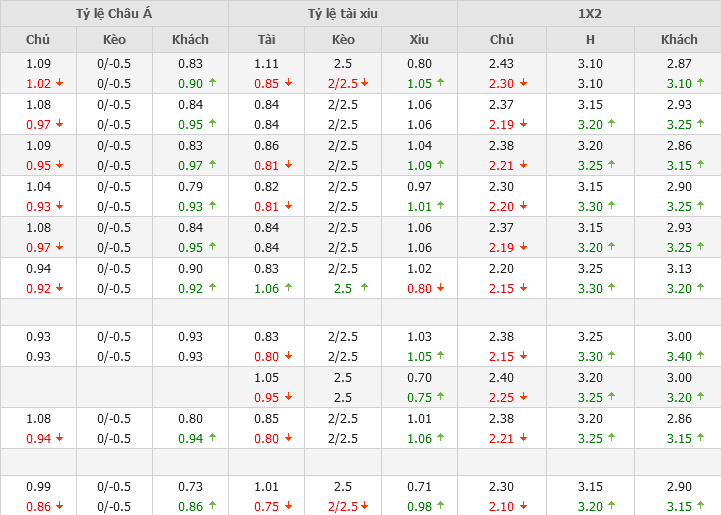Select the 0.70 Xiu odds cell
The width and height of the screenshot is (721, 515).
tap(419, 377)
